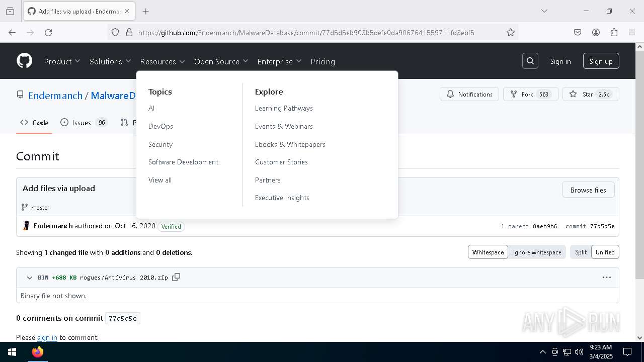List all tabs dropdown arrow

tap(544, 11)
